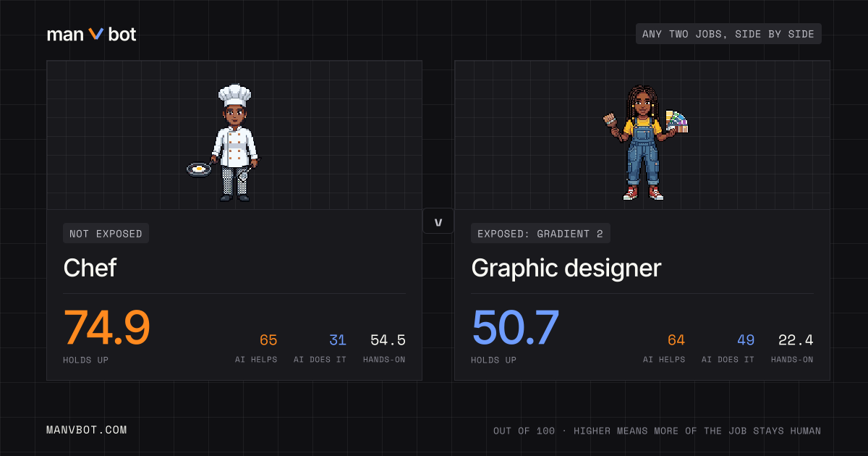Click the 'EXPOSED: GRADIENT 2' badge
Screen dimensions: 868x456
[540, 233]
